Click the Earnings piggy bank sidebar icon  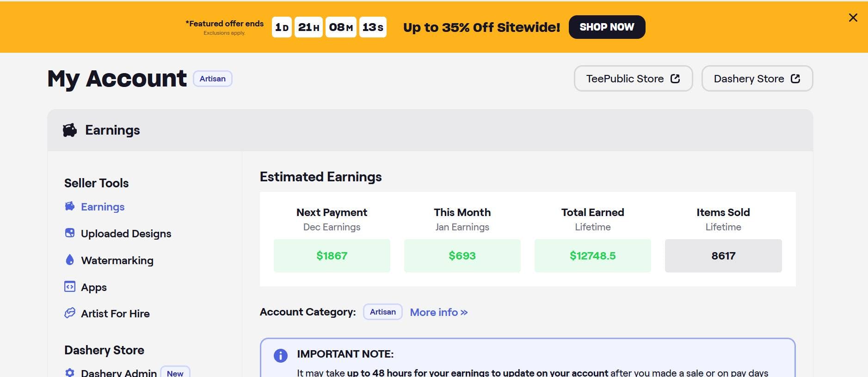70,206
